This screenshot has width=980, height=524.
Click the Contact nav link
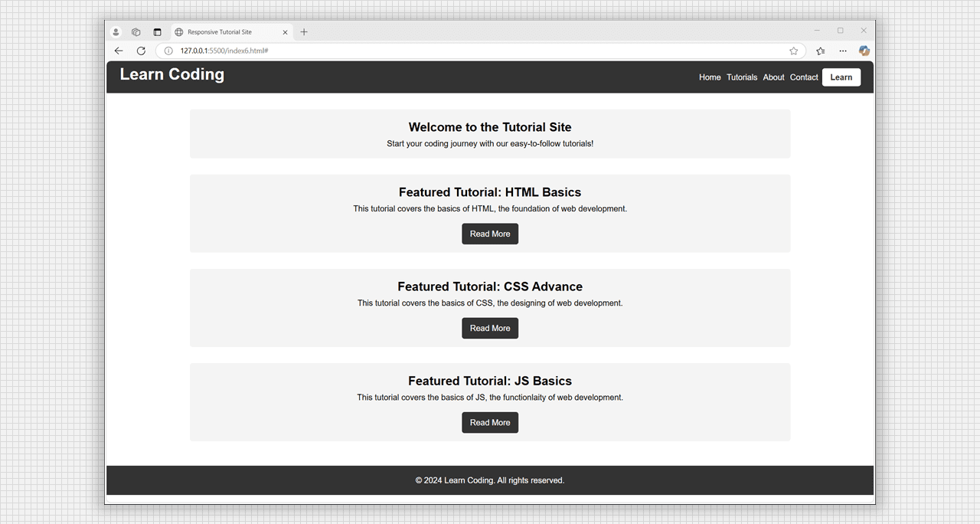(804, 77)
